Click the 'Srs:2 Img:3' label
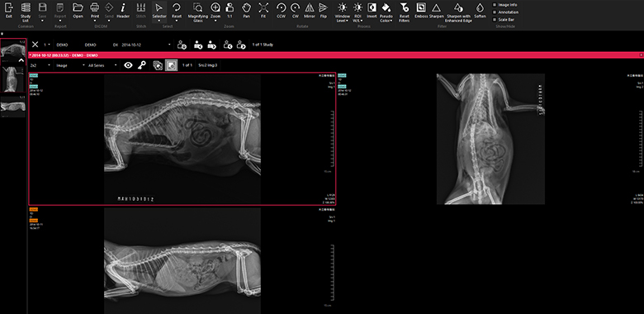This screenshot has width=644, height=314. [208, 65]
